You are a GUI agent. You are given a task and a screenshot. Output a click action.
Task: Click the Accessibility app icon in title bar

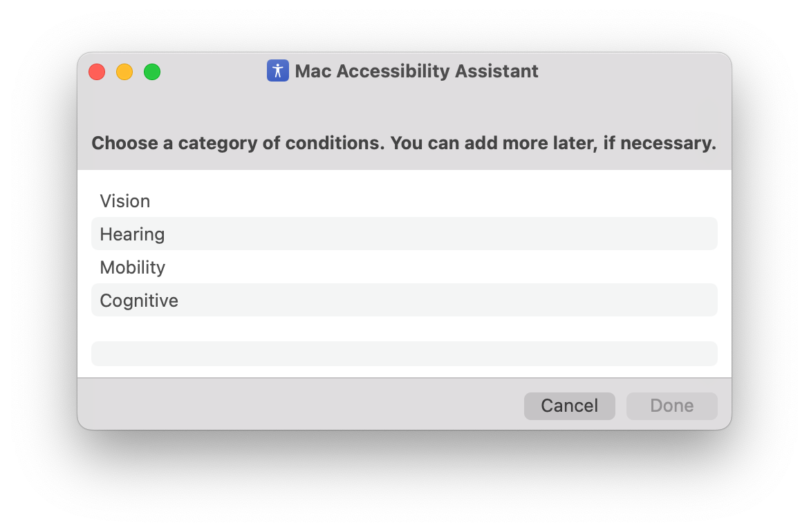[x=277, y=70]
